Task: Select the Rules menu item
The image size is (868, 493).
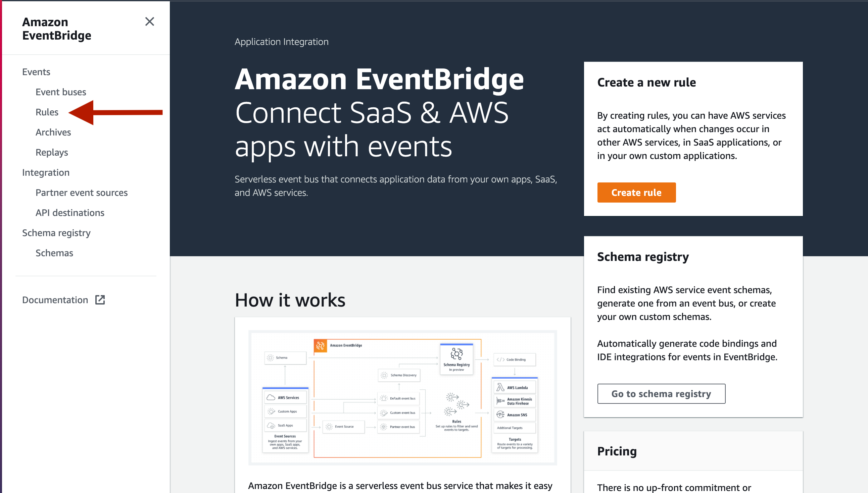Action: [47, 111]
